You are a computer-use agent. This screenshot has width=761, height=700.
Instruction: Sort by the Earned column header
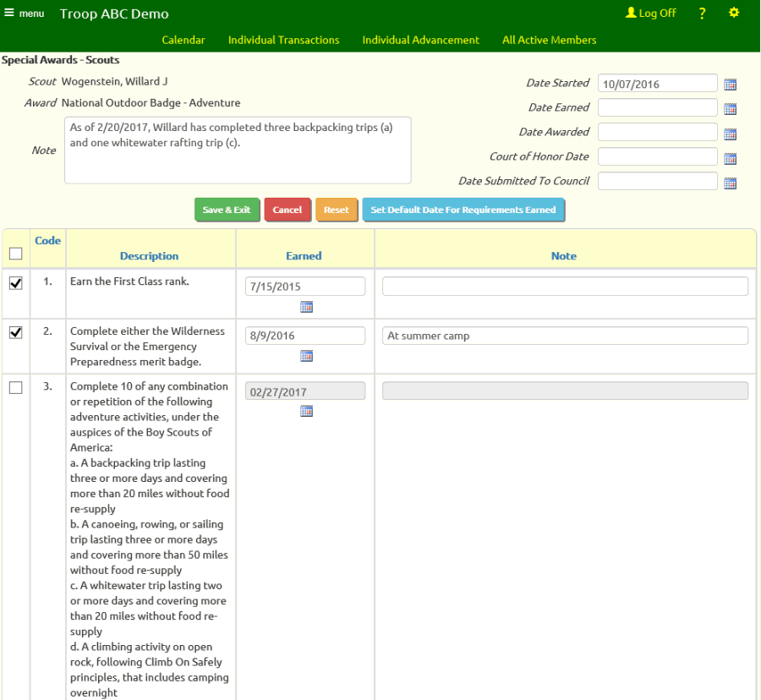[x=304, y=255]
